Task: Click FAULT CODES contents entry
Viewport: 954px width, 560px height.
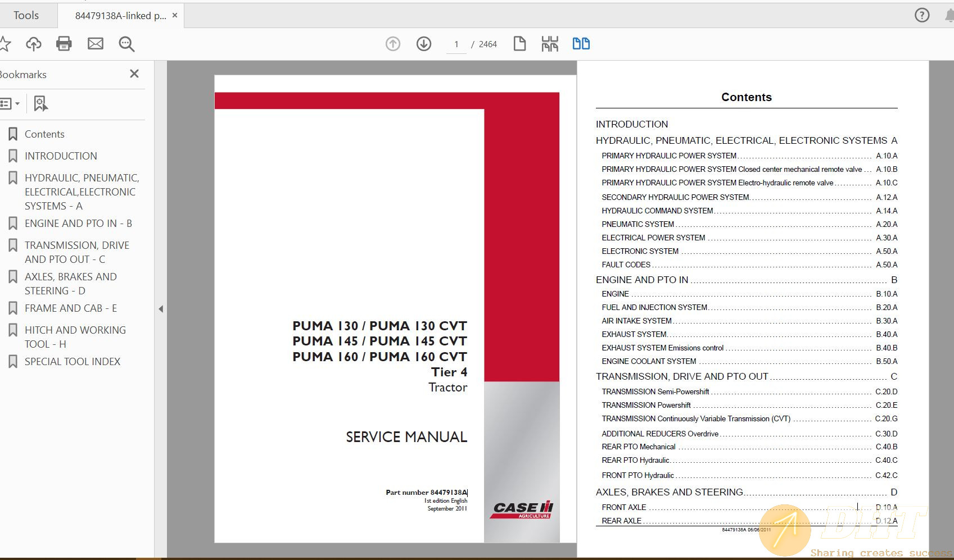Action: click(x=749, y=265)
